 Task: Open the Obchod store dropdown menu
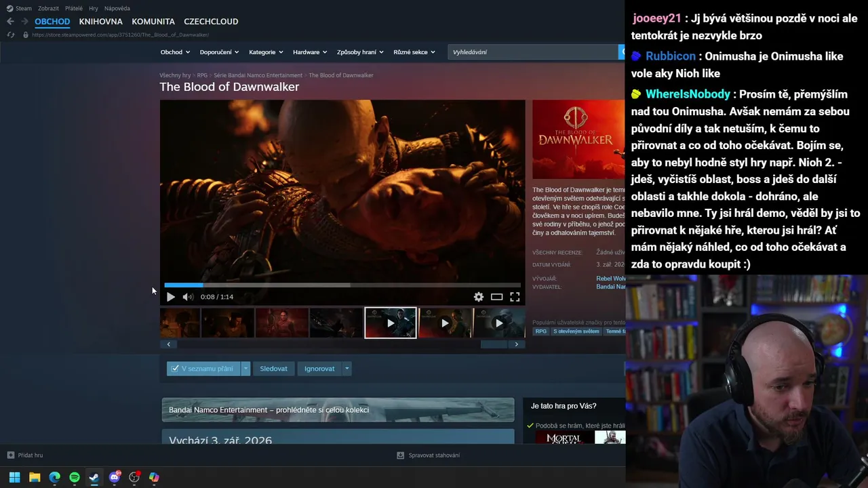(x=176, y=52)
